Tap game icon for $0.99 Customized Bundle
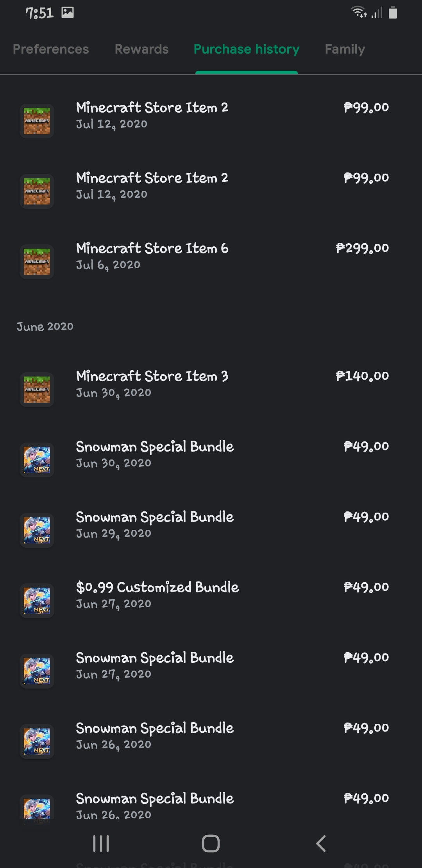Viewport: 422px width, 868px height. pos(37,601)
